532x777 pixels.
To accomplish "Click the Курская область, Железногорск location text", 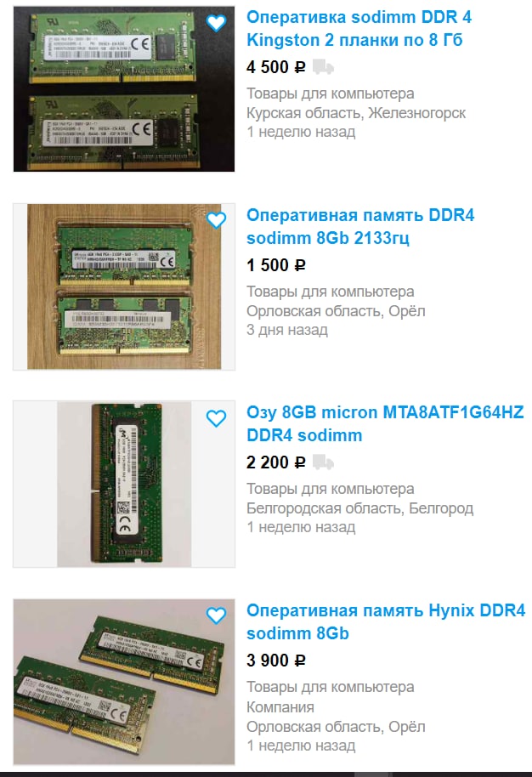I will coord(356,113).
